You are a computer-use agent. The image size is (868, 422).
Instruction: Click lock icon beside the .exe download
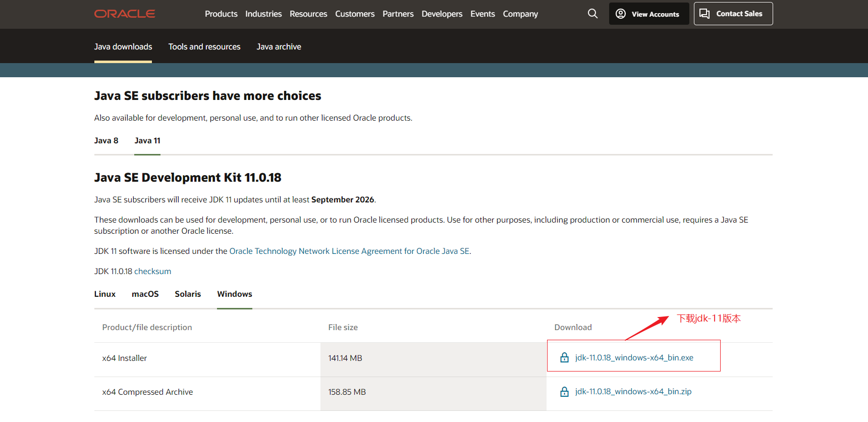click(564, 358)
